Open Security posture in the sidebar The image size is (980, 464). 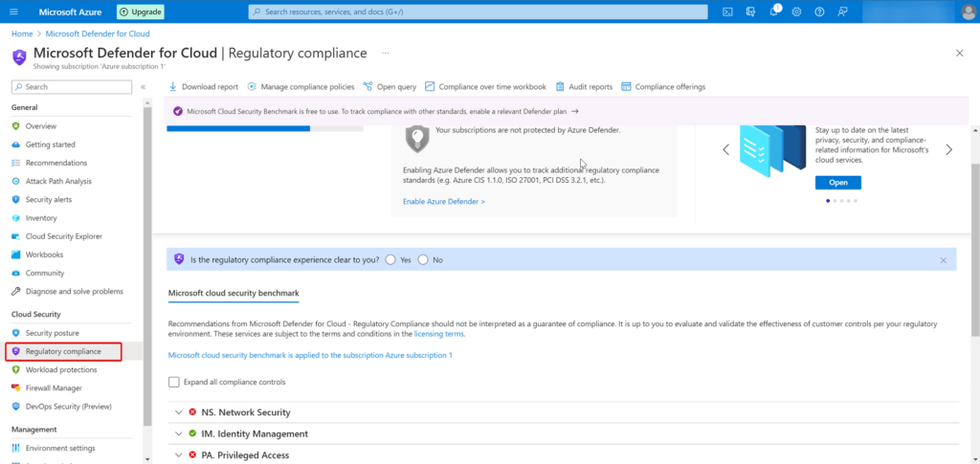pyautogui.click(x=53, y=334)
